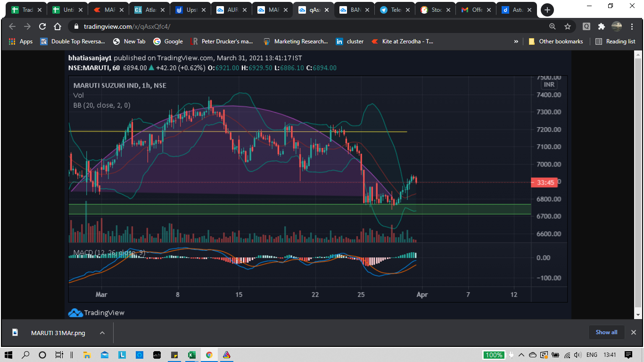This screenshot has height=362, width=644.
Task: Click the Q extension icon in toolbar
Action: click(586, 27)
